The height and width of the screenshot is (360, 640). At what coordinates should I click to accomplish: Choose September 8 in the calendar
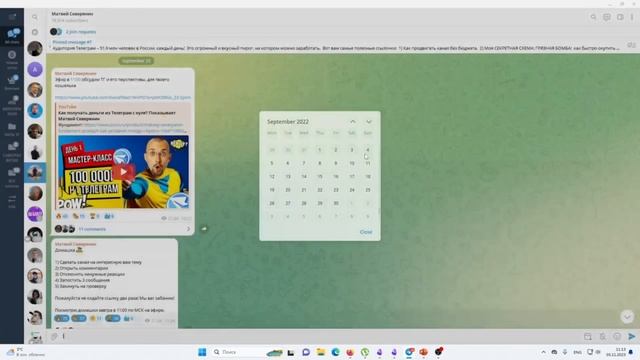320,163
